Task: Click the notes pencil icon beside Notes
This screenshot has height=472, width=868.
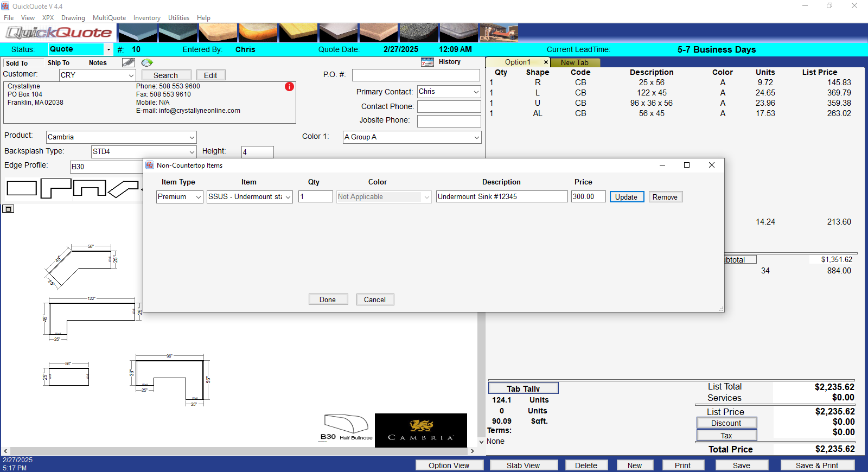Action: (128, 62)
